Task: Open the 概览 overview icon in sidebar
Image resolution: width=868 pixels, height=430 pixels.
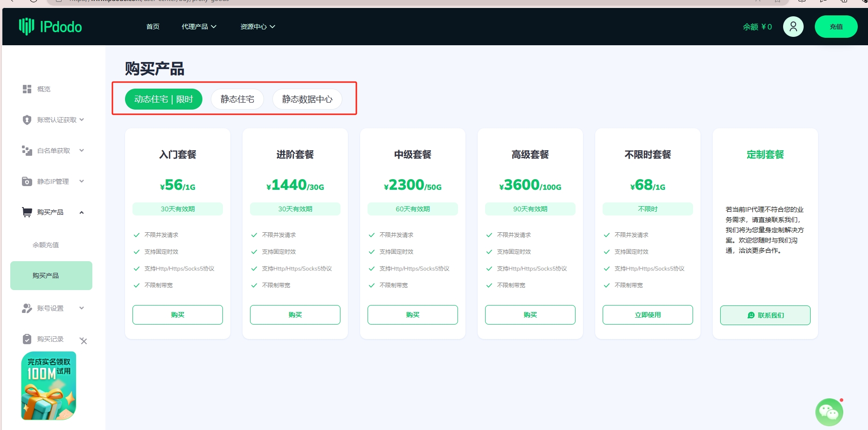Action: (27, 89)
